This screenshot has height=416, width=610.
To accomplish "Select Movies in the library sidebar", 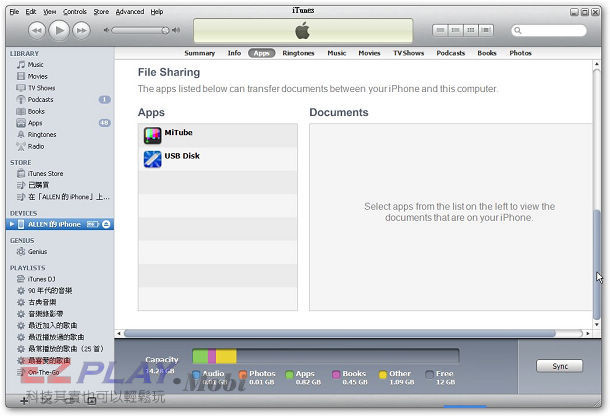I will pyautogui.click(x=60, y=76).
